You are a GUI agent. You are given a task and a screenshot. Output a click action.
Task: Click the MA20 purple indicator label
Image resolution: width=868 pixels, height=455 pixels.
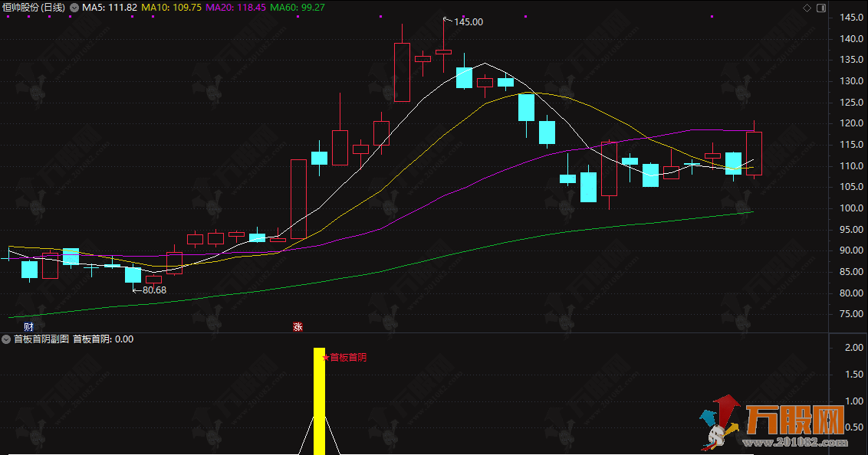click(236, 8)
